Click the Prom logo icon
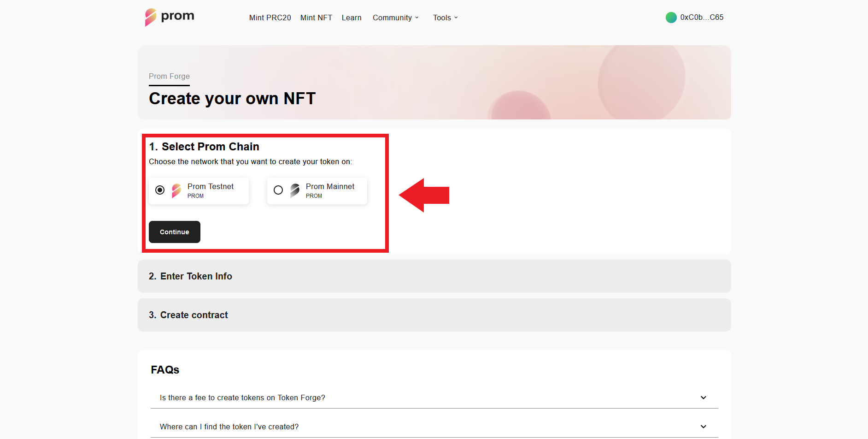The image size is (868, 439). pyautogui.click(x=151, y=18)
